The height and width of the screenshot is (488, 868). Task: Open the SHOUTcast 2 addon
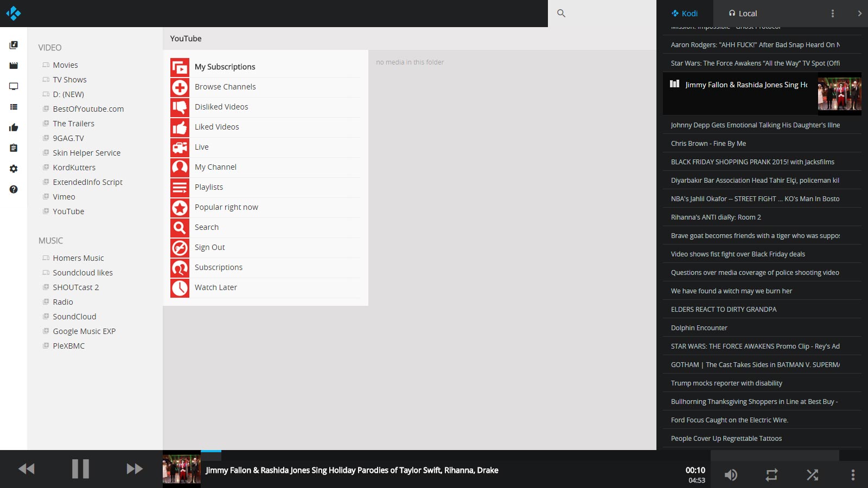[75, 287]
